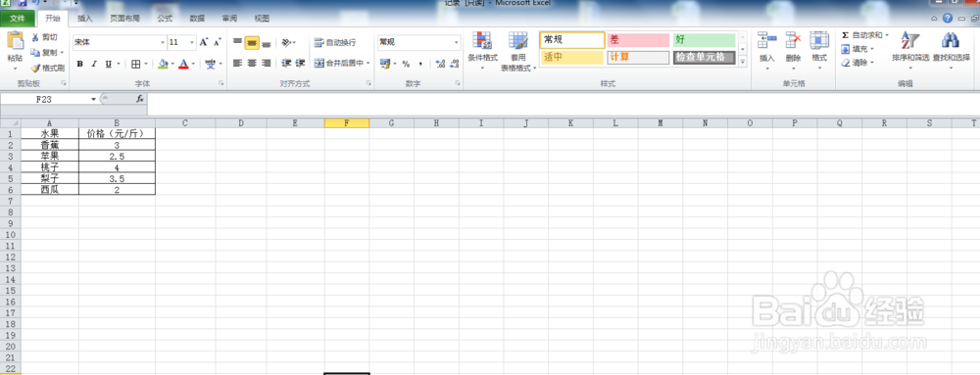The height and width of the screenshot is (375, 980).
Task: Open the phonetic guide (wén) tool
Action: 211,64
